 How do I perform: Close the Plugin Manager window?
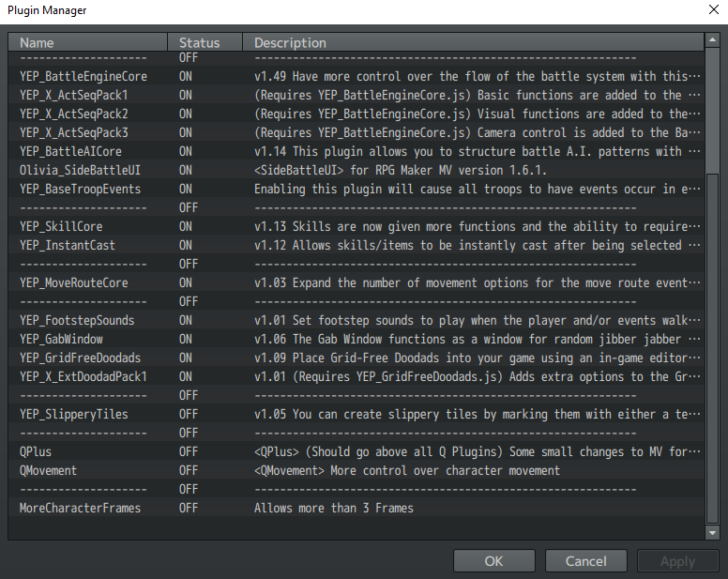click(714, 9)
